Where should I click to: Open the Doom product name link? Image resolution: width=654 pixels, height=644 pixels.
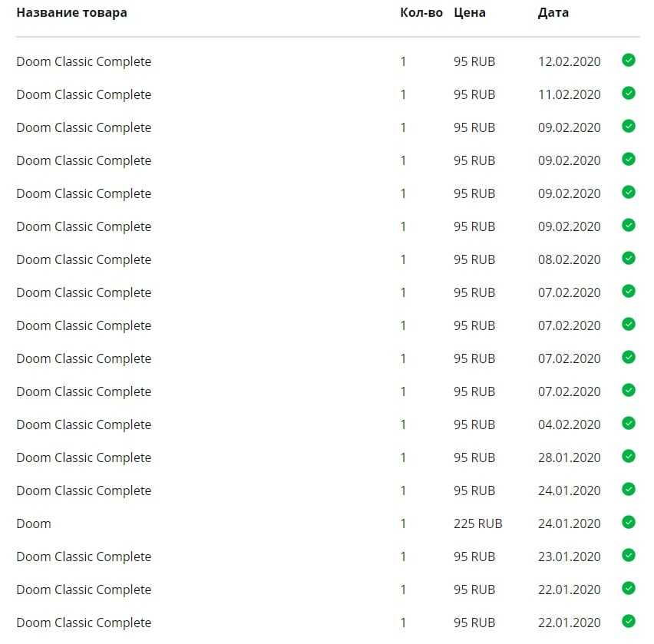pos(34,523)
